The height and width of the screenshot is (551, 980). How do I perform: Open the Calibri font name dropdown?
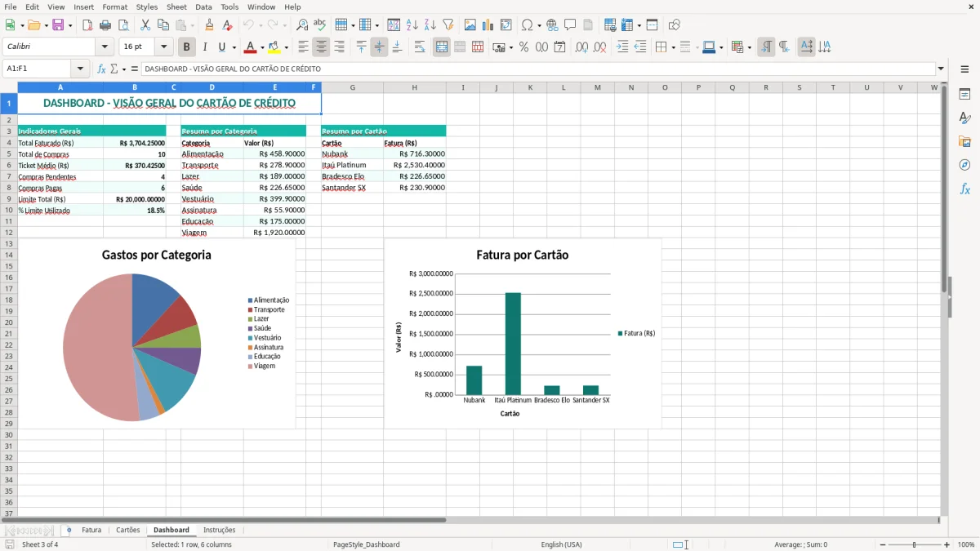[105, 47]
